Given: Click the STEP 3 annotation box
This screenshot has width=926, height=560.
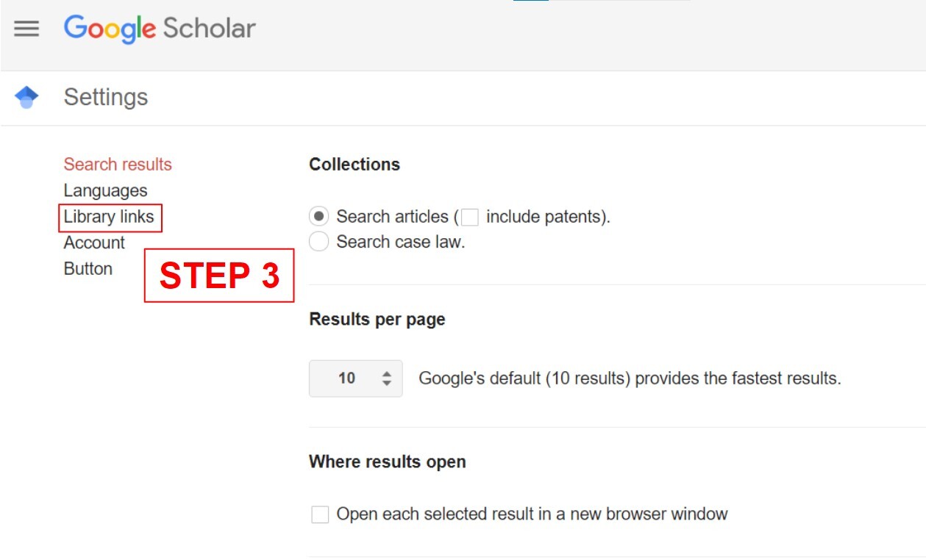Looking at the screenshot, I should tap(219, 276).
